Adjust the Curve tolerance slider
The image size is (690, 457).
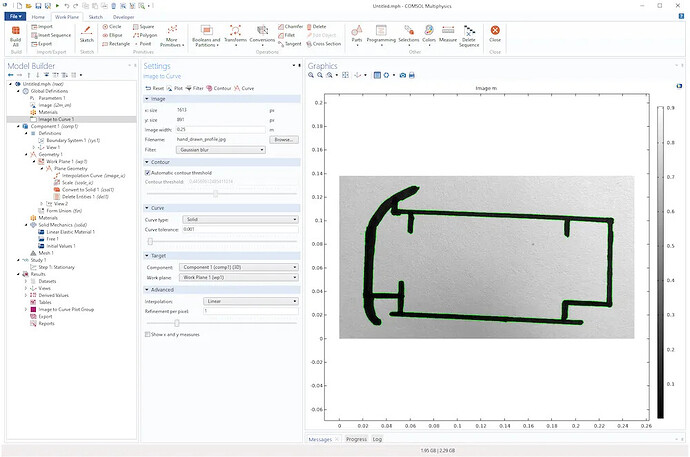click(151, 241)
